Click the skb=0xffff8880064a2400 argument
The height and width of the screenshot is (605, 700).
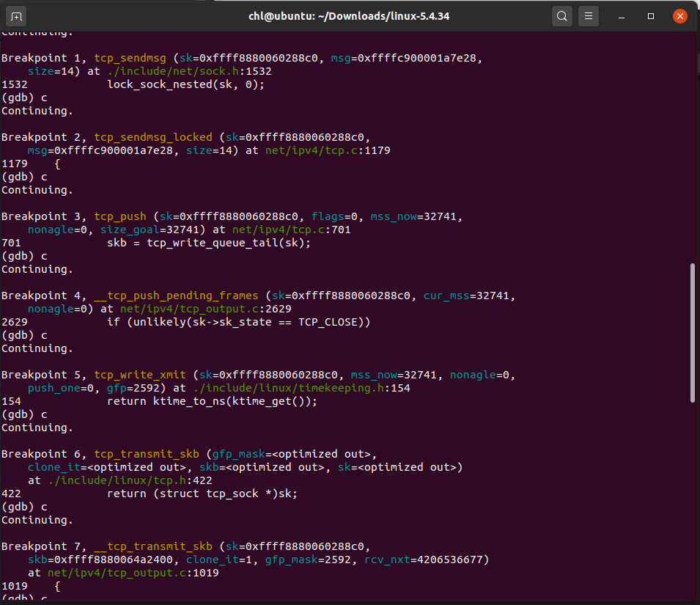click(x=100, y=560)
